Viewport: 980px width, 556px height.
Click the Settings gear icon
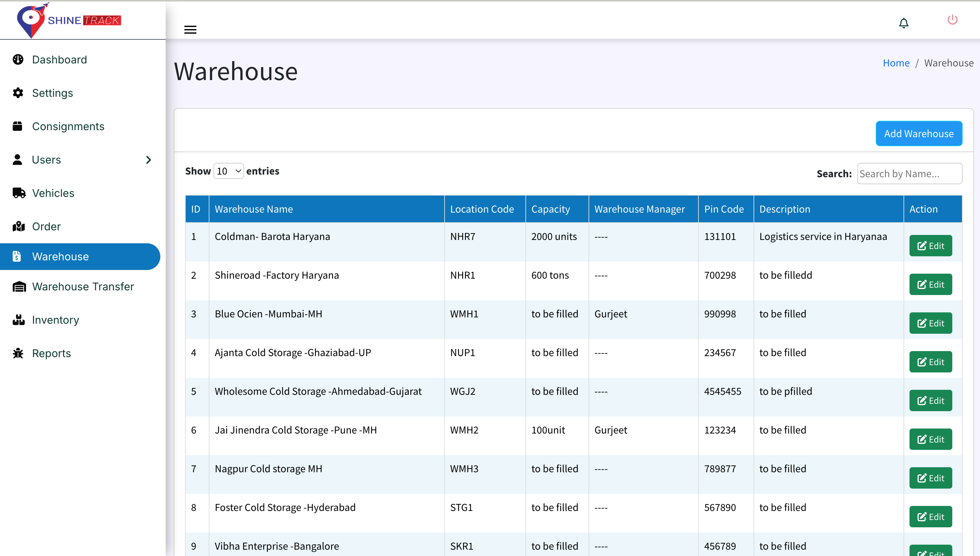pos(18,93)
